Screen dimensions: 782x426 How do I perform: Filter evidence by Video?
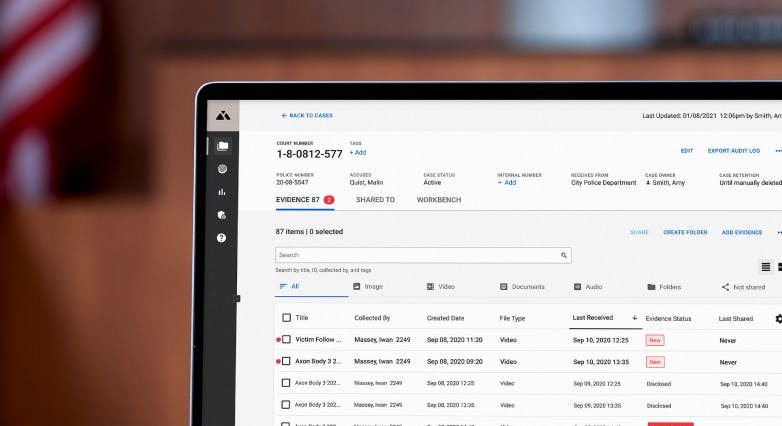(x=440, y=287)
